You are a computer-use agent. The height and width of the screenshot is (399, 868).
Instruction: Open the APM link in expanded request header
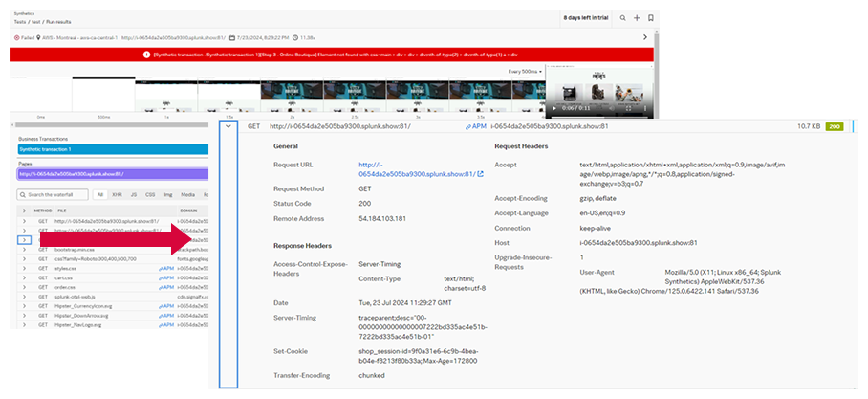(x=476, y=126)
